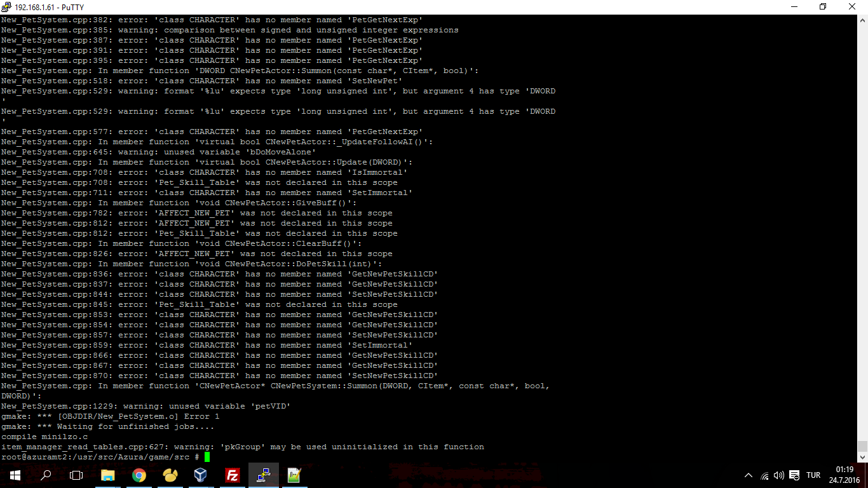Viewport: 868px width, 488px height.
Task: Open FileZilla from the taskbar
Action: [232, 475]
